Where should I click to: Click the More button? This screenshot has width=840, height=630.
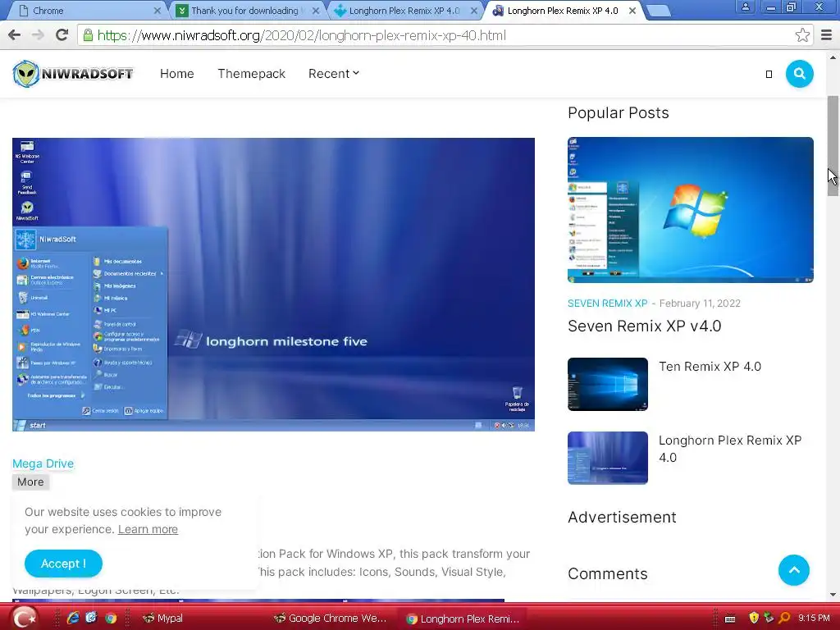30,482
